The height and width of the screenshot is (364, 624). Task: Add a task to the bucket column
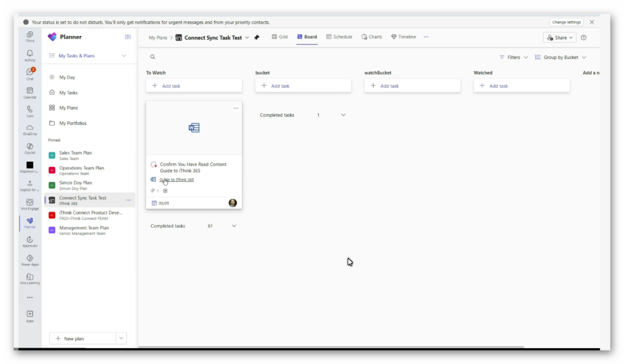(303, 86)
